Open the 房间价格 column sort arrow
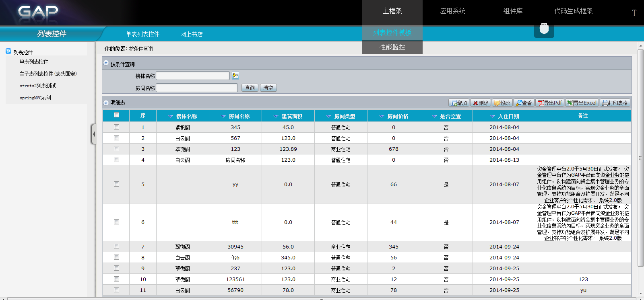The width and height of the screenshot is (644, 300). [x=382, y=116]
